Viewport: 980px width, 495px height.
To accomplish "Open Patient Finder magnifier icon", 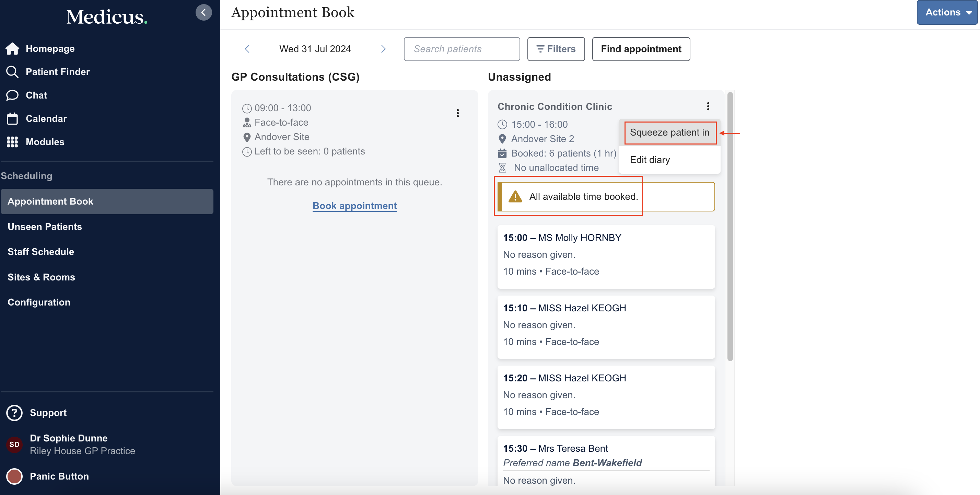I will (12, 72).
